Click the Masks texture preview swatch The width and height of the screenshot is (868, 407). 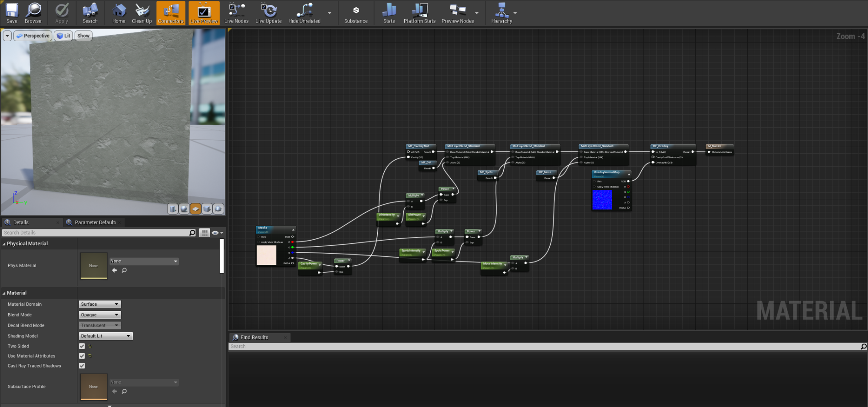click(x=266, y=255)
